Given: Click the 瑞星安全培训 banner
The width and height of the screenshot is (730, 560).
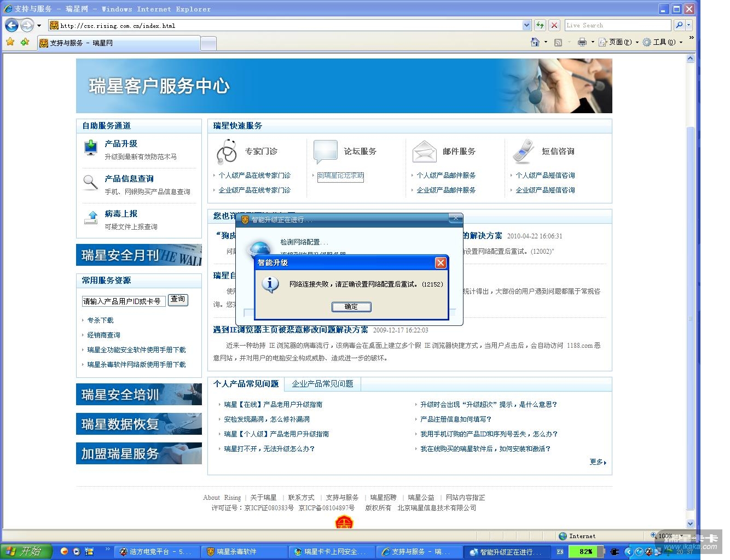Looking at the screenshot, I should point(139,394).
